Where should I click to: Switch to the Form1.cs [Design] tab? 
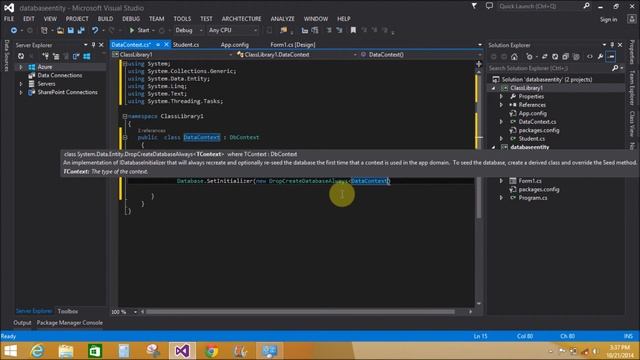point(293,45)
